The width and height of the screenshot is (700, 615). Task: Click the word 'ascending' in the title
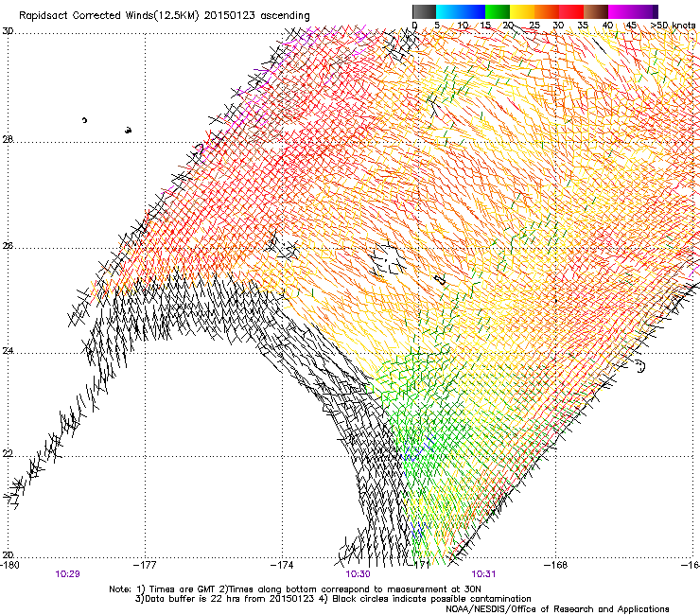(285, 16)
